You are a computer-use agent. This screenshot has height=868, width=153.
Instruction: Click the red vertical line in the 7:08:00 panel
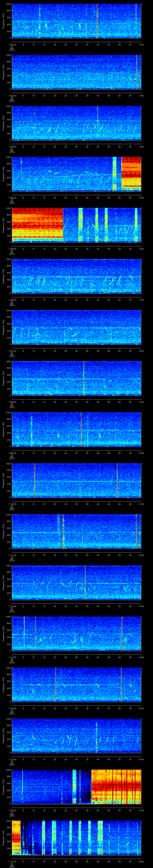coord(83,378)
